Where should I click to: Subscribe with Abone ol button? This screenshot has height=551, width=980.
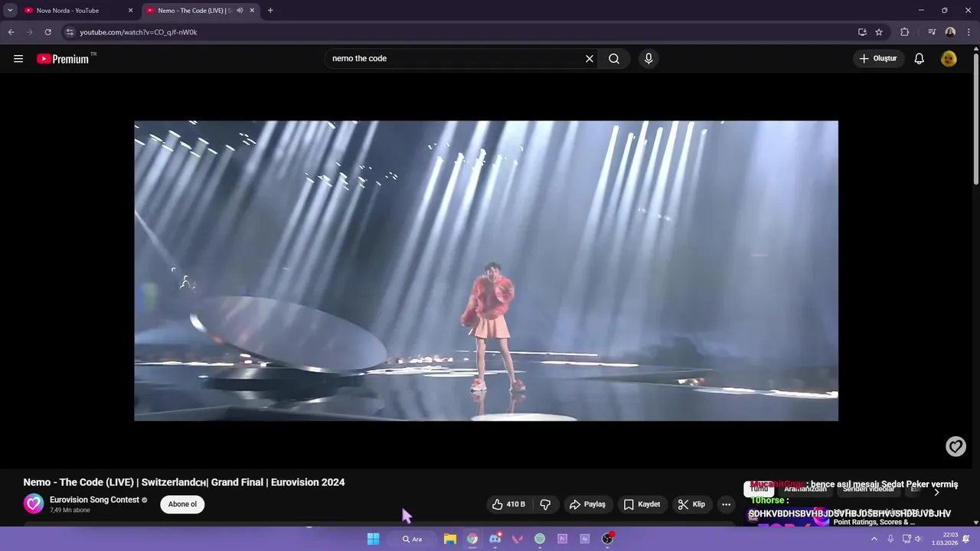182,504
